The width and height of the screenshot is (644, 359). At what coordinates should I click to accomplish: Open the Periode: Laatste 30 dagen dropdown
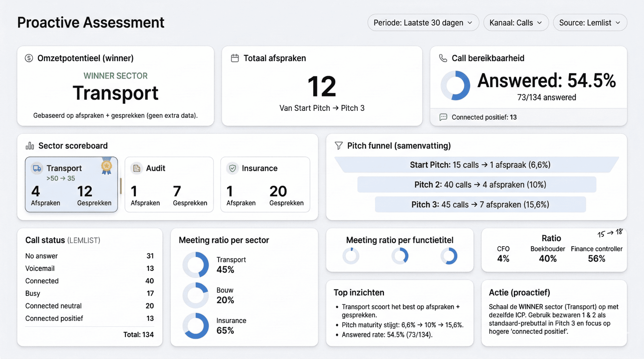[423, 23]
